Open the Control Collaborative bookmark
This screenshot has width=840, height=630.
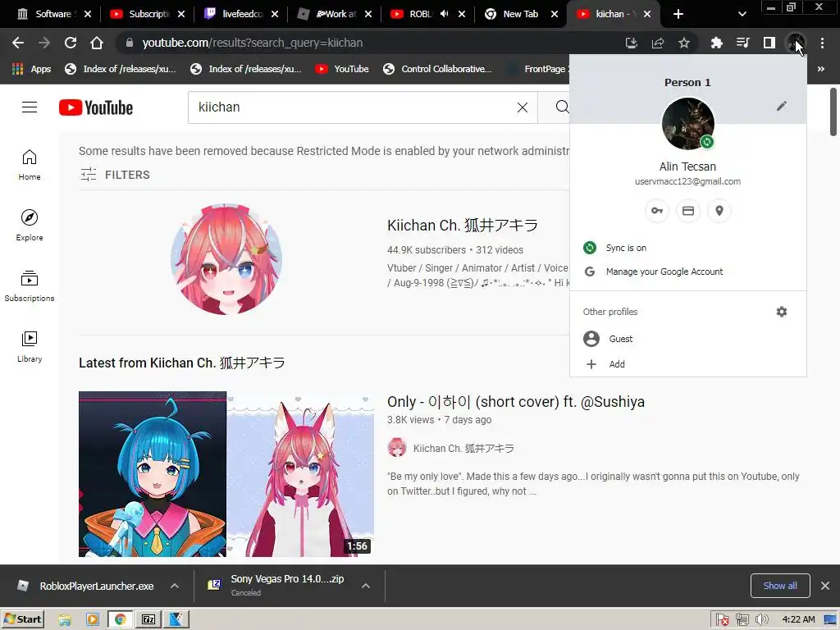(x=437, y=69)
